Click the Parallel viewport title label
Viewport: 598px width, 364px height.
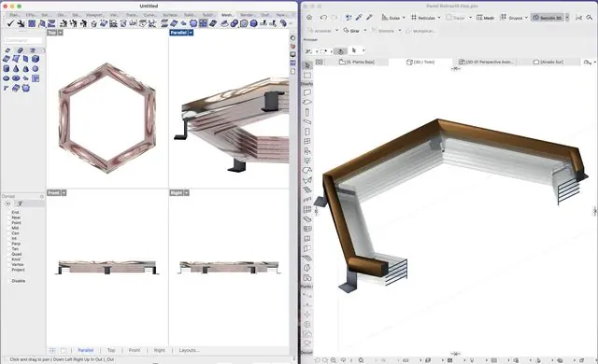(178, 33)
